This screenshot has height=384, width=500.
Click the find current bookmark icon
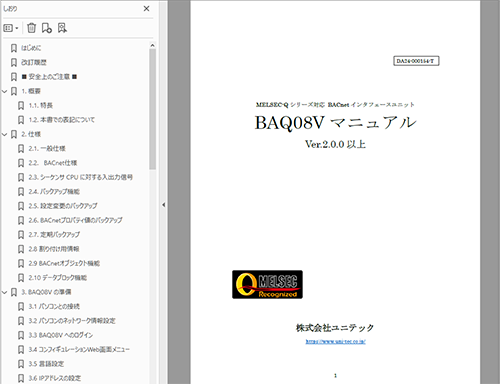(62, 28)
